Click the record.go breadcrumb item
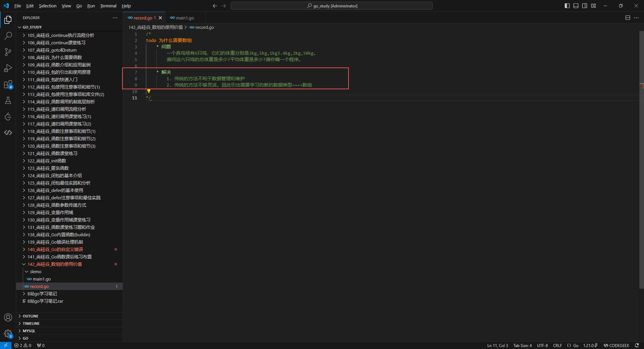Screen dimensions: 644x349 [202, 27]
